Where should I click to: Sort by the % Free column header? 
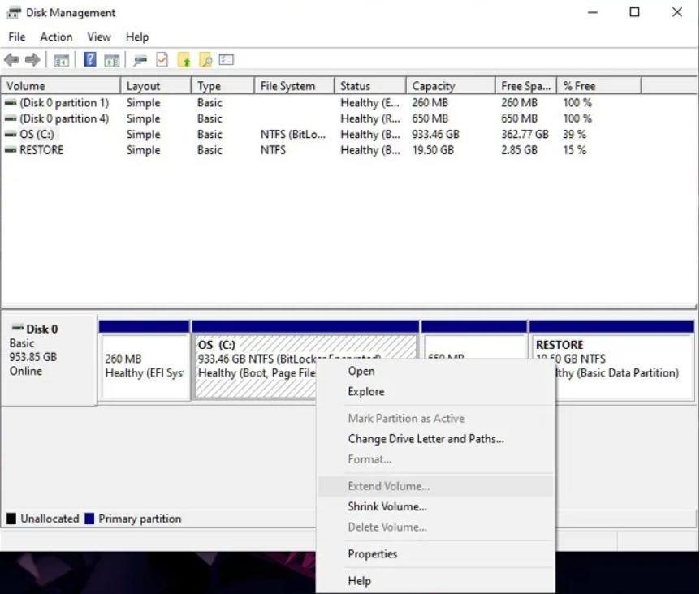(x=599, y=86)
